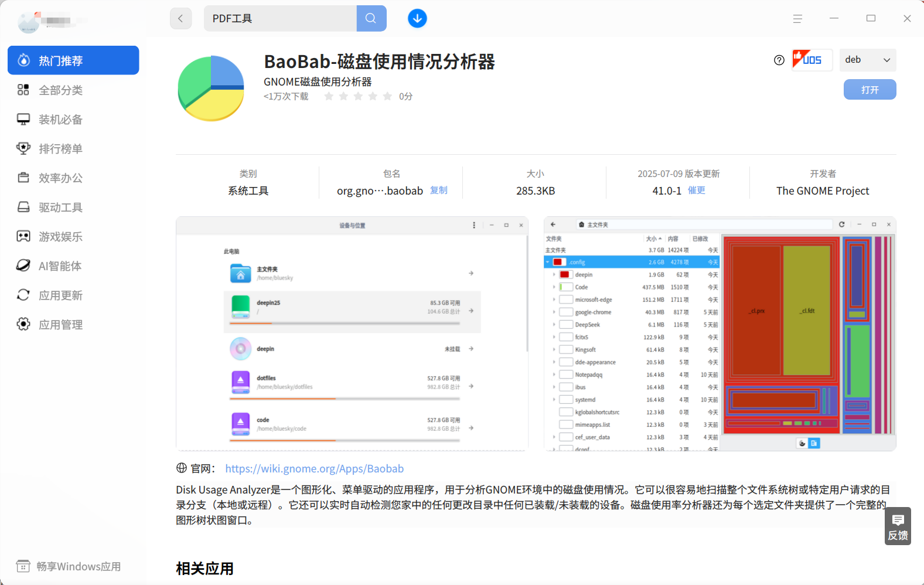Open the wiki.gnome.org Baobab link
This screenshot has width=924, height=585.
[x=314, y=468]
